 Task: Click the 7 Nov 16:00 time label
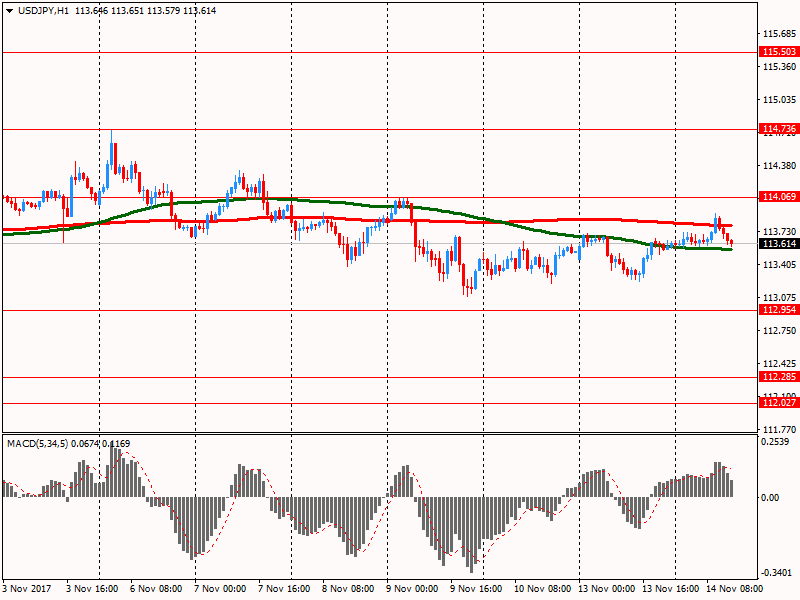tap(284, 588)
